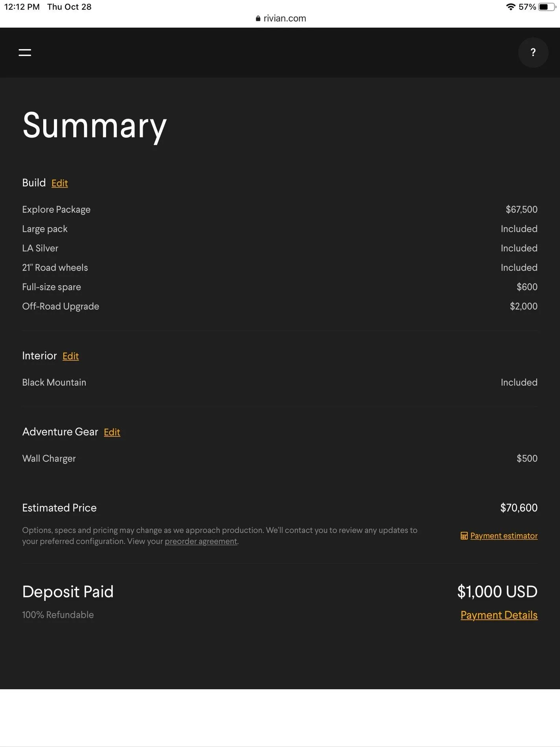Open the preorder agreement link
The image size is (560, 747).
pos(201,541)
